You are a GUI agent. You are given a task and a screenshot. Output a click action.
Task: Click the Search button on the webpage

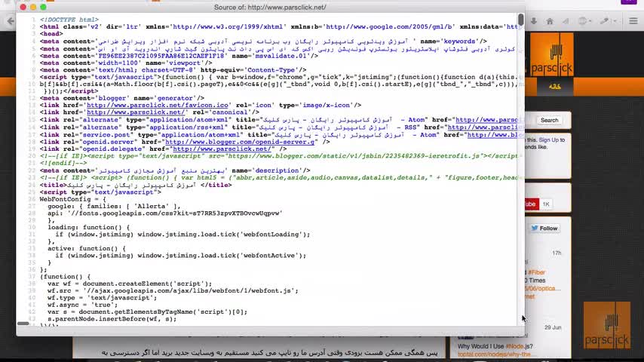(549, 121)
